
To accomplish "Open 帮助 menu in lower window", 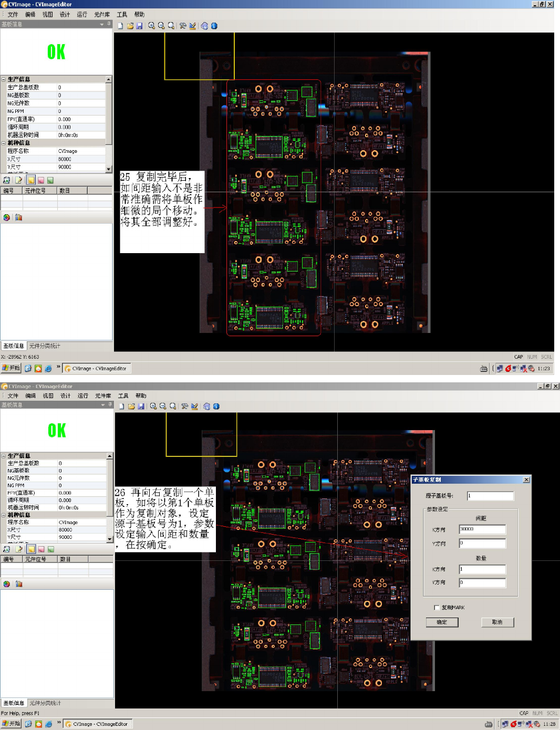I will [141, 396].
